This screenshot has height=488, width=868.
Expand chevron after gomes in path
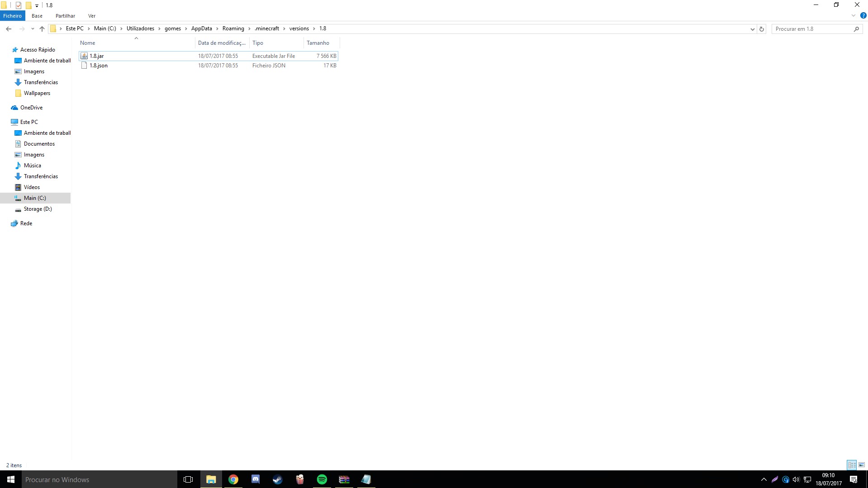coord(186,28)
